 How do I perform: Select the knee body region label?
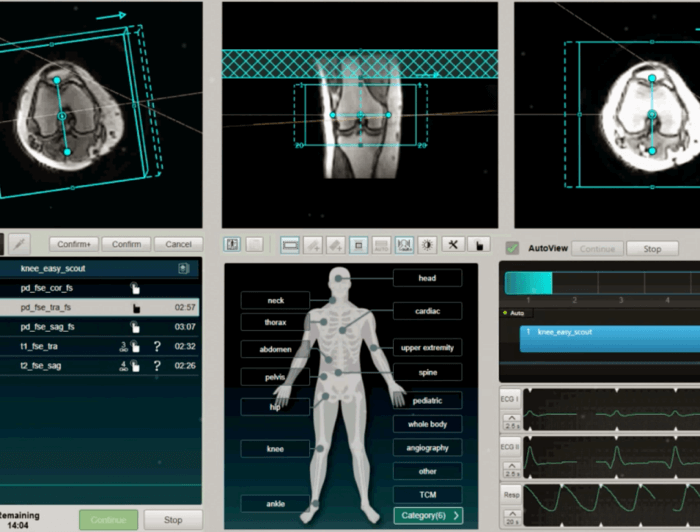point(274,449)
